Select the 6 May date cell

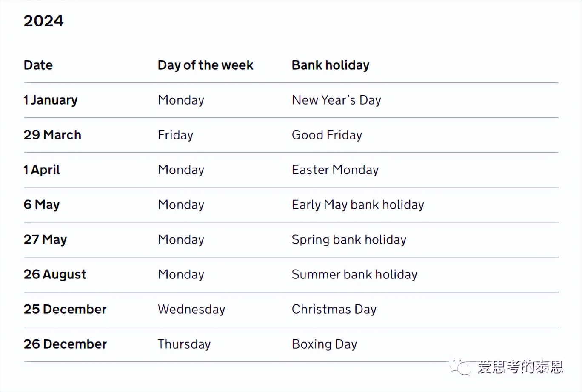click(42, 205)
